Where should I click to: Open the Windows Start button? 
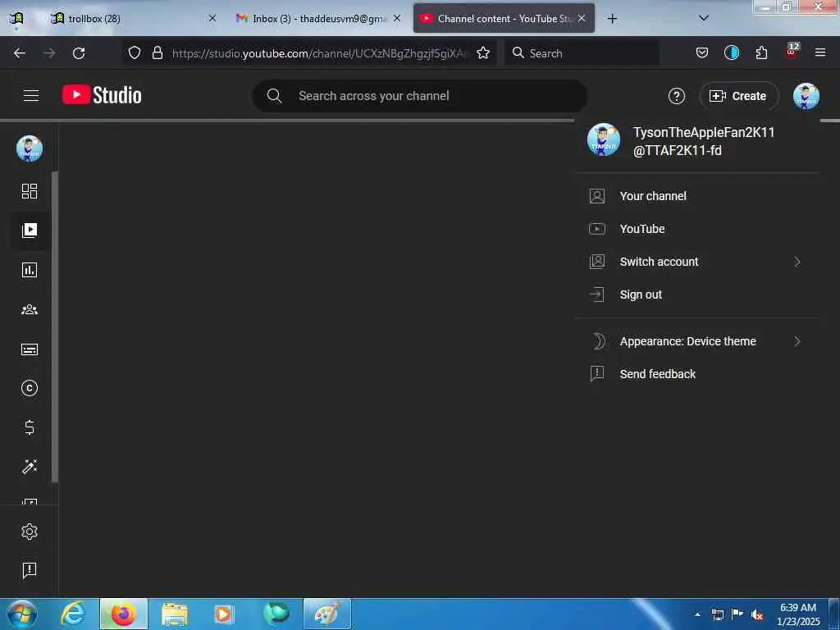22,614
